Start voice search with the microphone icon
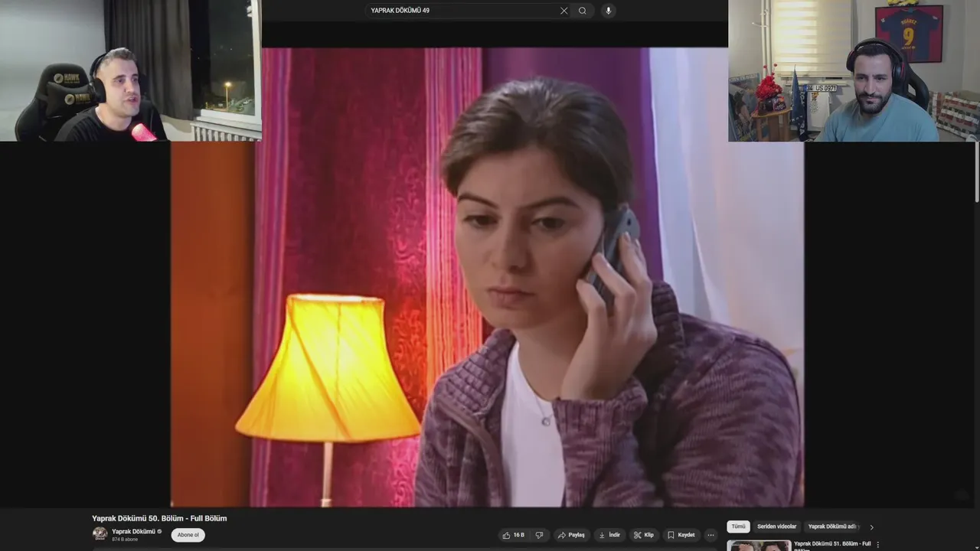980x551 pixels. tap(608, 11)
